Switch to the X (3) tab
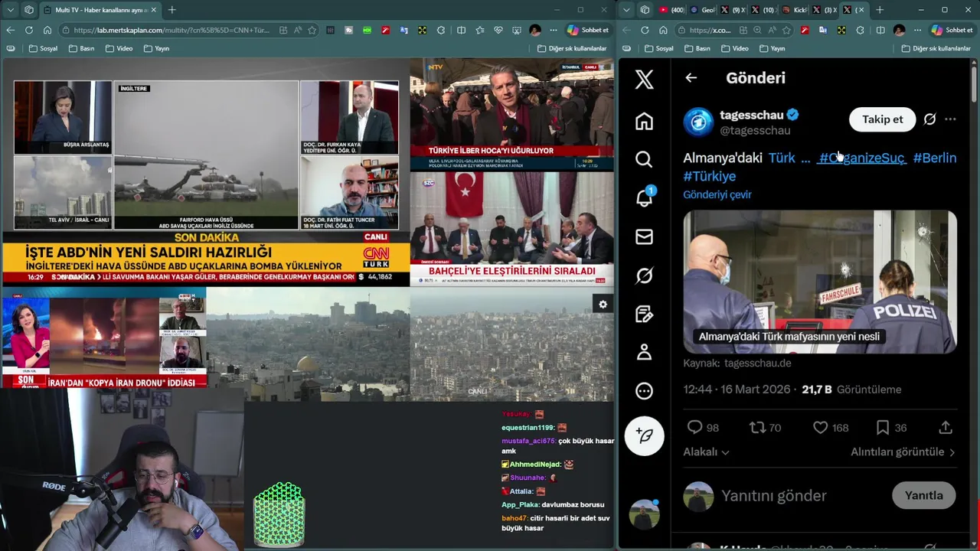The image size is (980, 551). click(825, 10)
